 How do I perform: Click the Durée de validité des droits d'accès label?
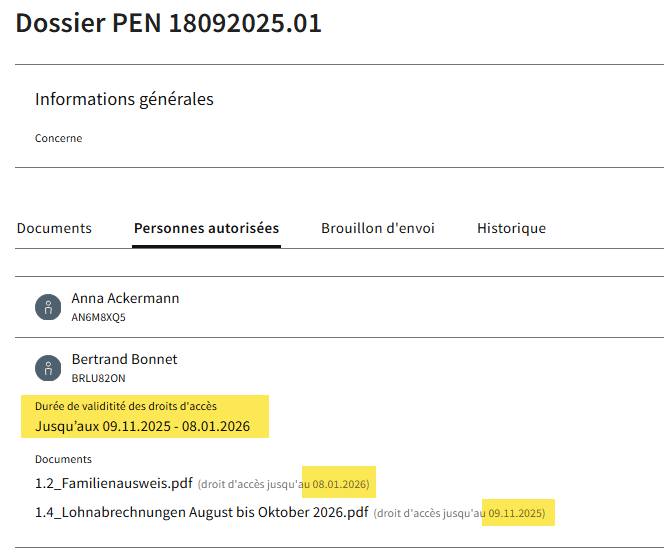tap(125, 406)
